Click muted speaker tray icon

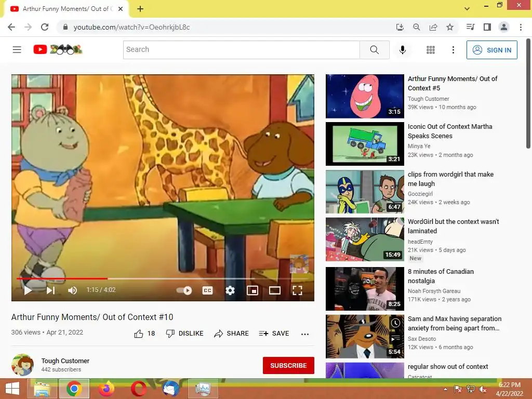(483, 389)
